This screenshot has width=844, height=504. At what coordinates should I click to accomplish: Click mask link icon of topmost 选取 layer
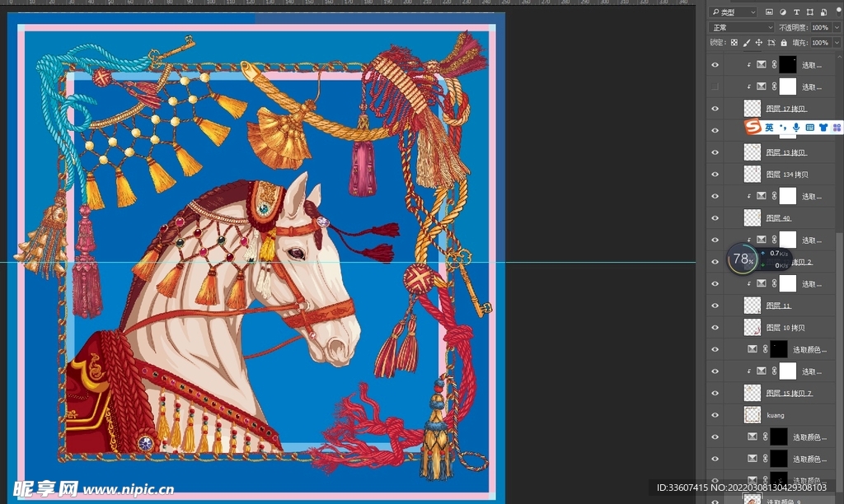pos(774,64)
